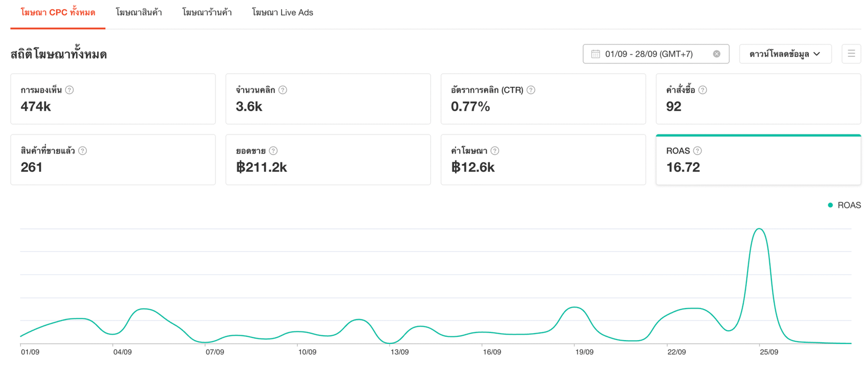This screenshot has height=371, width=868.
Task: Switch to โฆษณาร้านค้า tab
Action: 207,12
